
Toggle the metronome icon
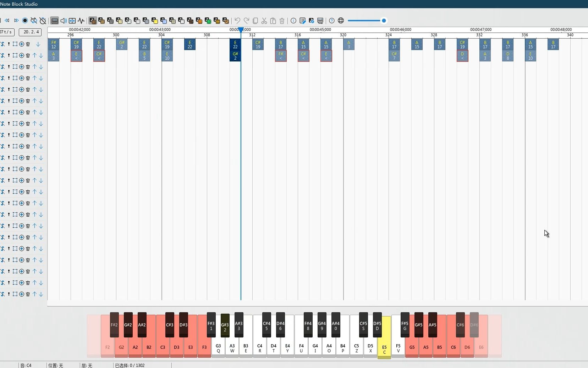(x=43, y=21)
